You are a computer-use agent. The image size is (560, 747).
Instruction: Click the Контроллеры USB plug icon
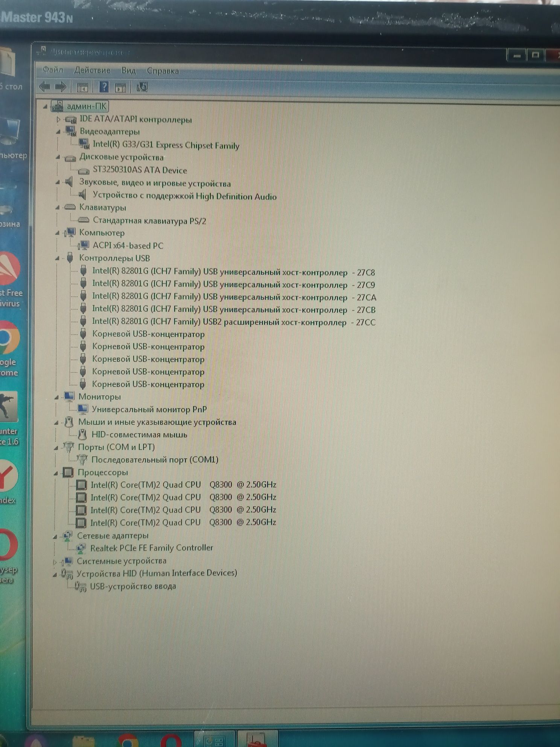click(x=69, y=258)
